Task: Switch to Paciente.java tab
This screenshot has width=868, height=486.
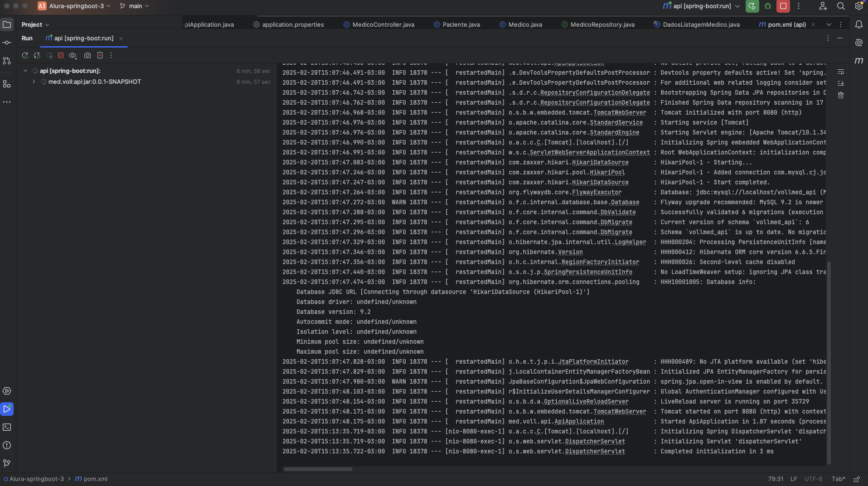Action: click(x=457, y=24)
